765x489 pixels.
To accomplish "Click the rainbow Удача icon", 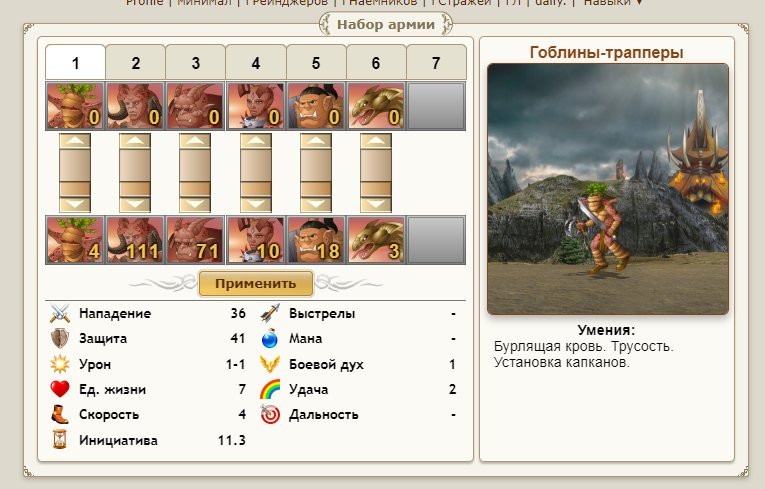I will coord(270,389).
